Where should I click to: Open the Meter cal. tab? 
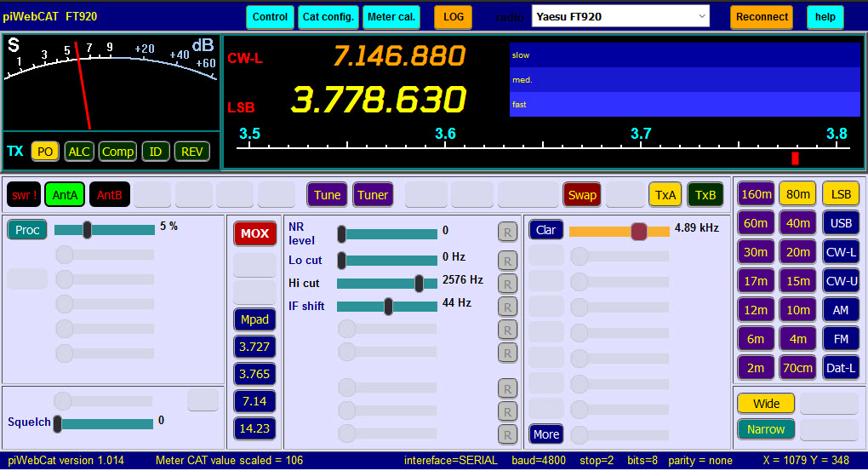(391, 17)
